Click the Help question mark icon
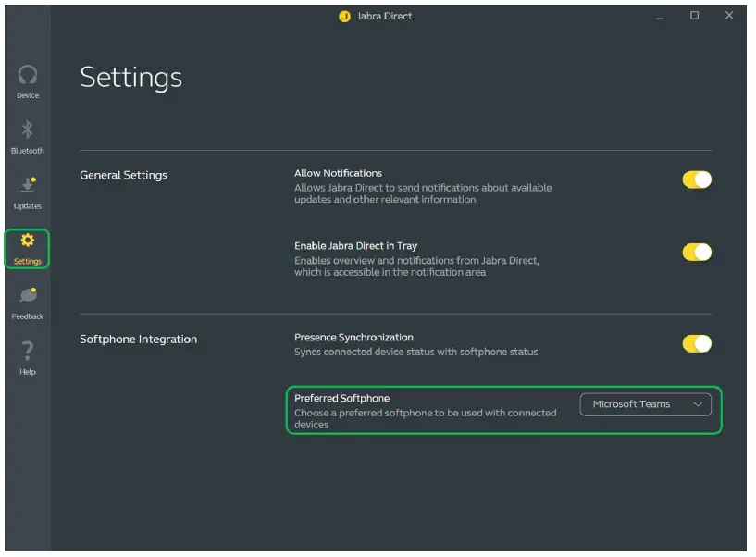756x557 pixels. pos(28,352)
